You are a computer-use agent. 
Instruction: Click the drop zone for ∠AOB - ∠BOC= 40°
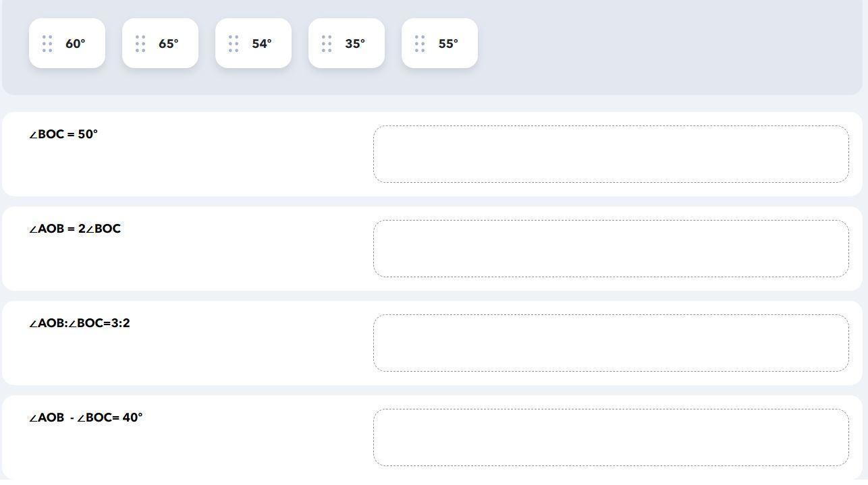(x=611, y=437)
